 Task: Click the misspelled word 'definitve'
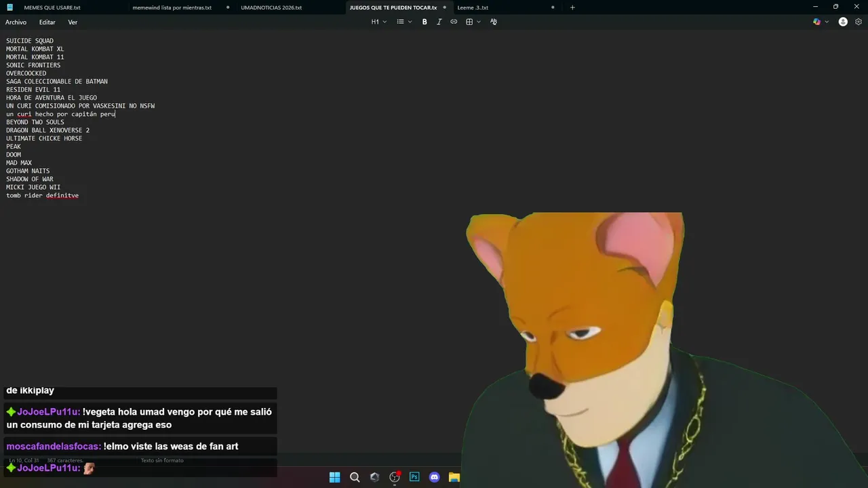[x=62, y=195]
